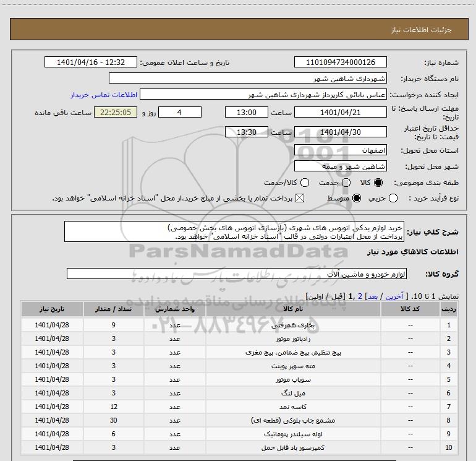The image size is (476, 461).
Task: Choose the متوسط purchase process option
Action: [x=357, y=199]
